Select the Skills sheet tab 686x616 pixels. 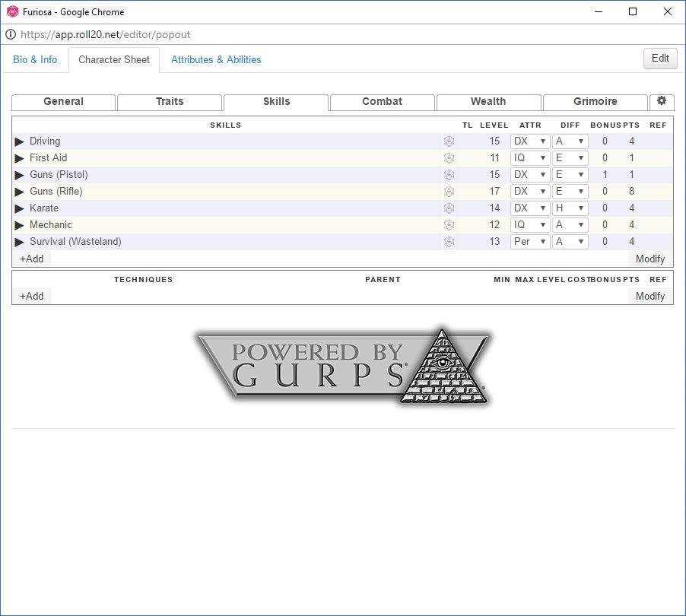pos(276,101)
